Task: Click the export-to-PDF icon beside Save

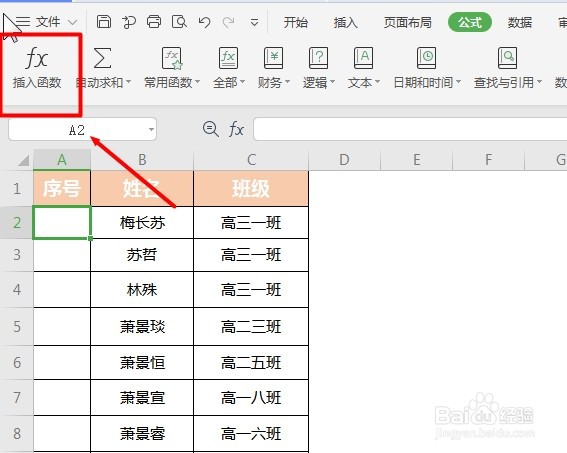Action: coord(128,22)
